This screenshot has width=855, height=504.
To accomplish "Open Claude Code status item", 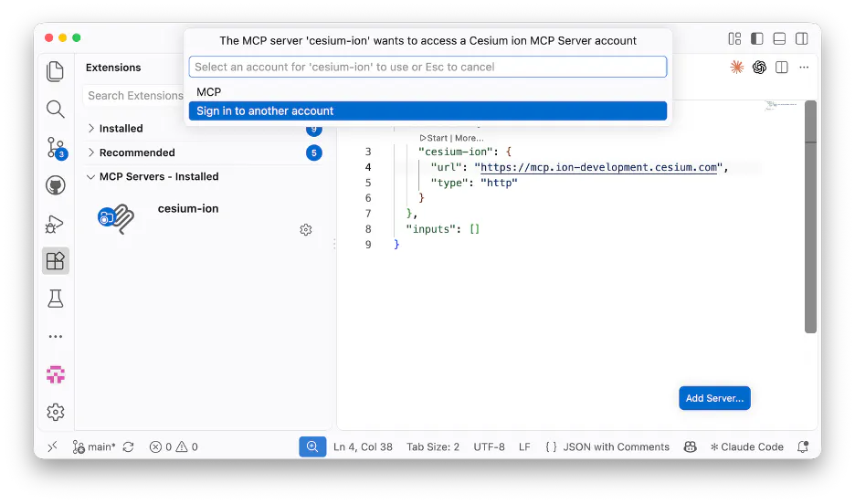I will [x=746, y=446].
